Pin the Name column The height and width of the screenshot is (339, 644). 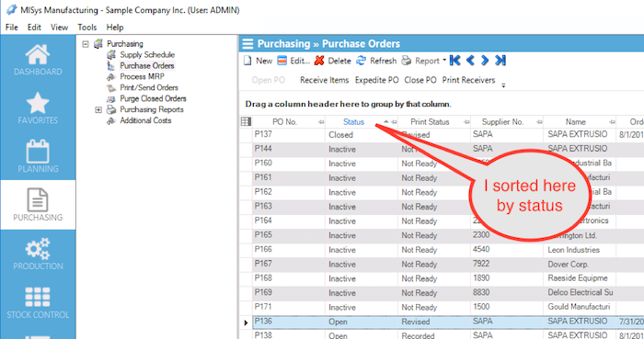(613, 122)
